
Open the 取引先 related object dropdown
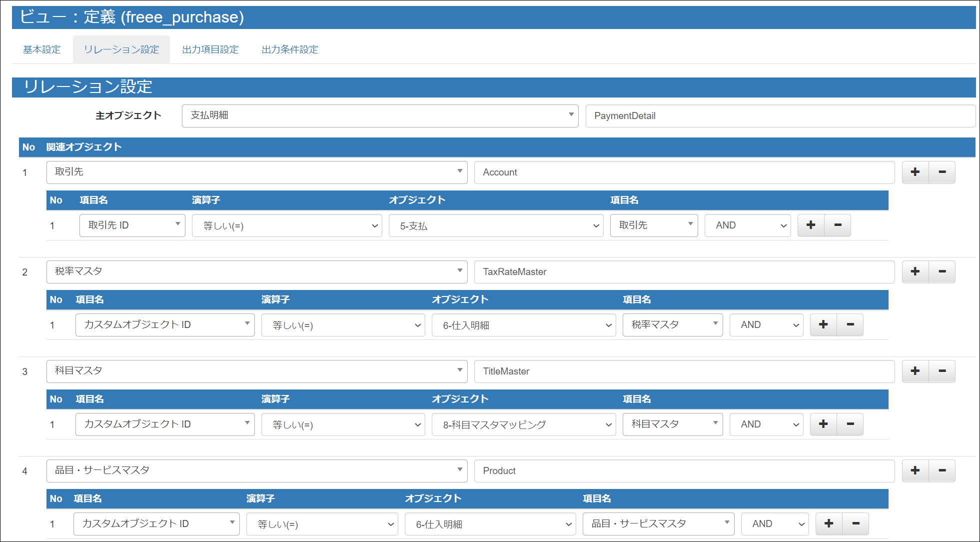257,172
